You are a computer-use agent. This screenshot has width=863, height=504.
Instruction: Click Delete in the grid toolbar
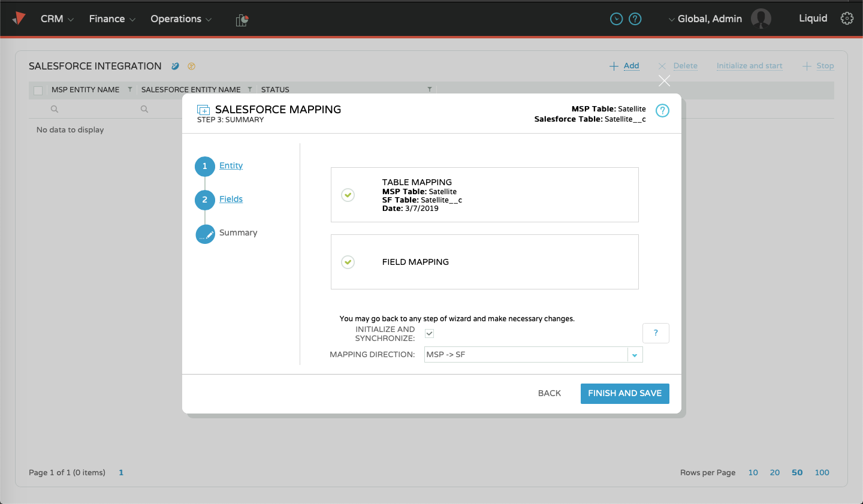[678, 66]
